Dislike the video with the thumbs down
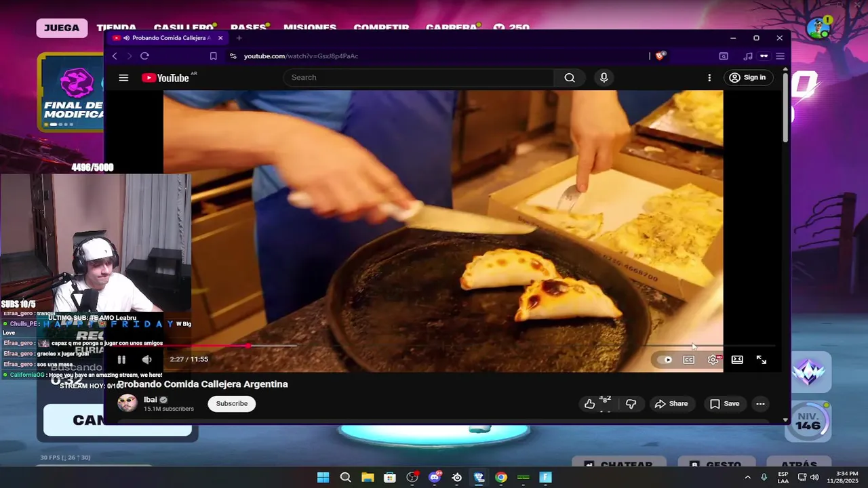 [x=631, y=404]
